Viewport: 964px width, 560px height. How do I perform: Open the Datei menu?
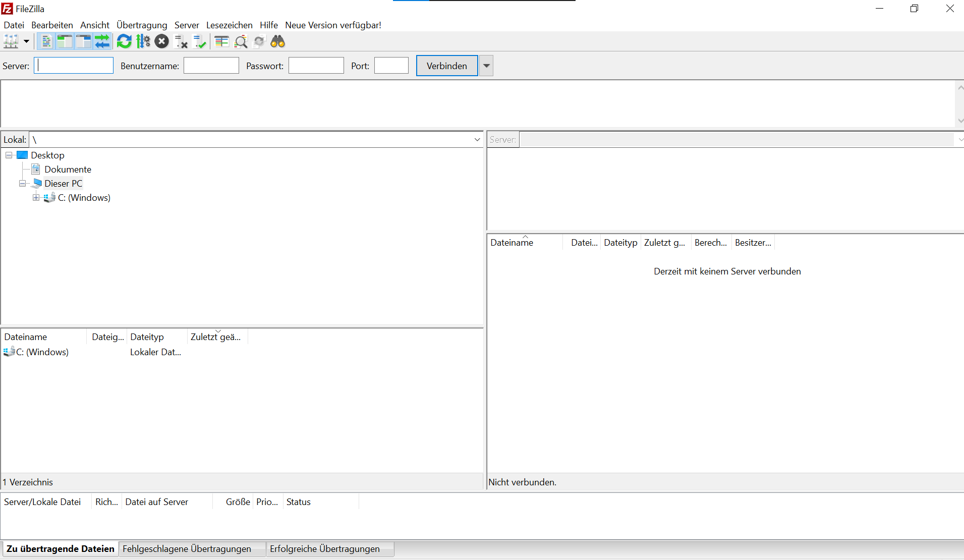point(14,25)
